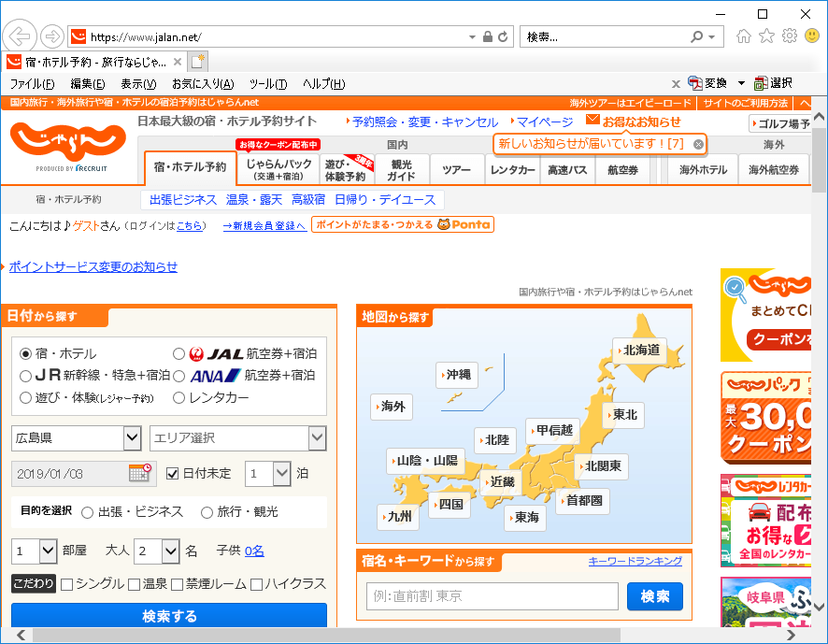Select the 旅行・観光 radio button

(x=206, y=511)
